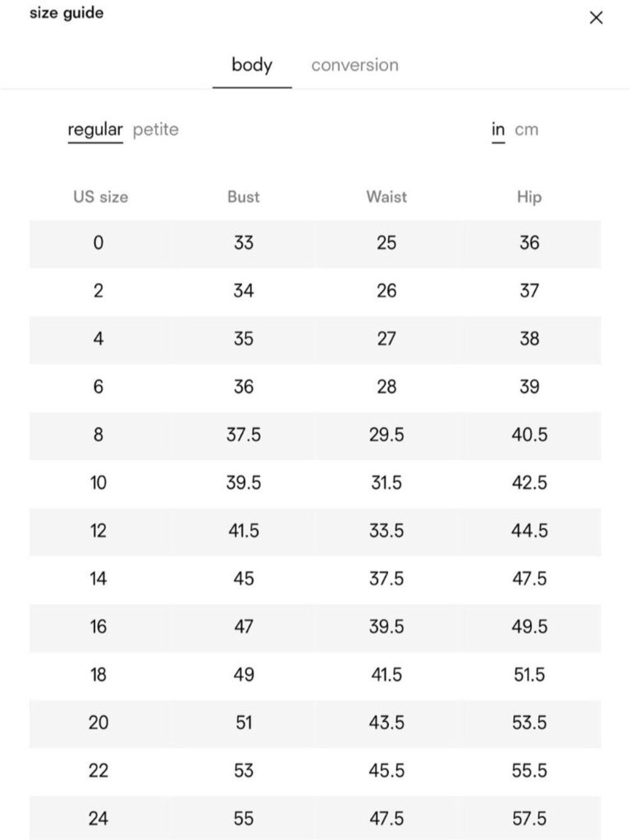This screenshot has height=840, width=630.
Task: Click hip value 53.5 for size 20
Action: (x=529, y=722)
